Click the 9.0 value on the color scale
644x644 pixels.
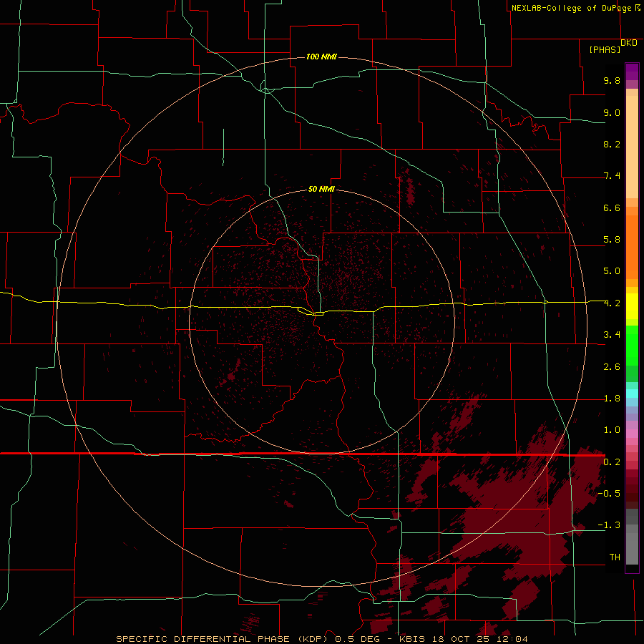(x=612, y=112)
